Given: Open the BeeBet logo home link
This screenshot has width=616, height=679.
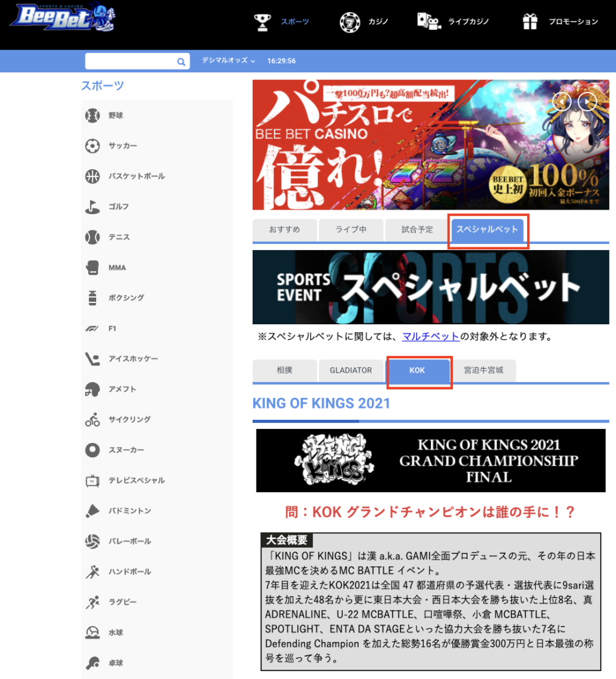Looking at the screenshot, I should pyautogui.click(x=63, y=17).
